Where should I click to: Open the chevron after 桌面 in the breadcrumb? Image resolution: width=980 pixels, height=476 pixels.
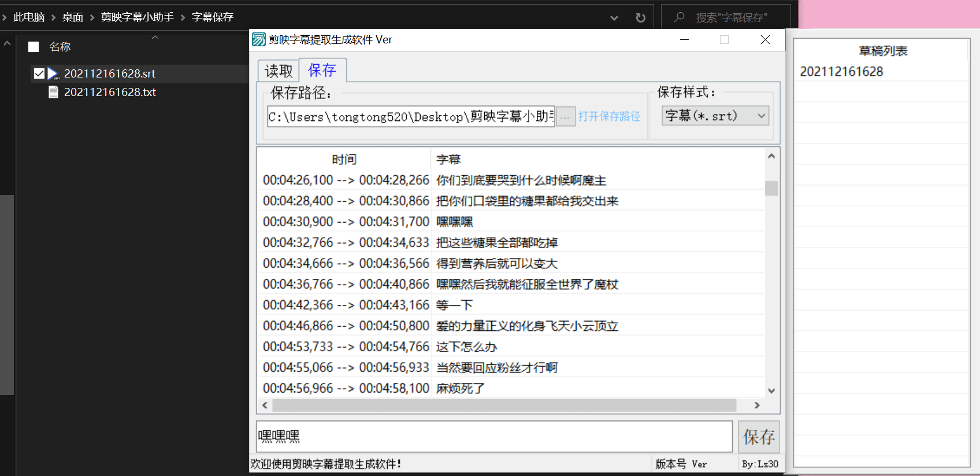[92, 17]
